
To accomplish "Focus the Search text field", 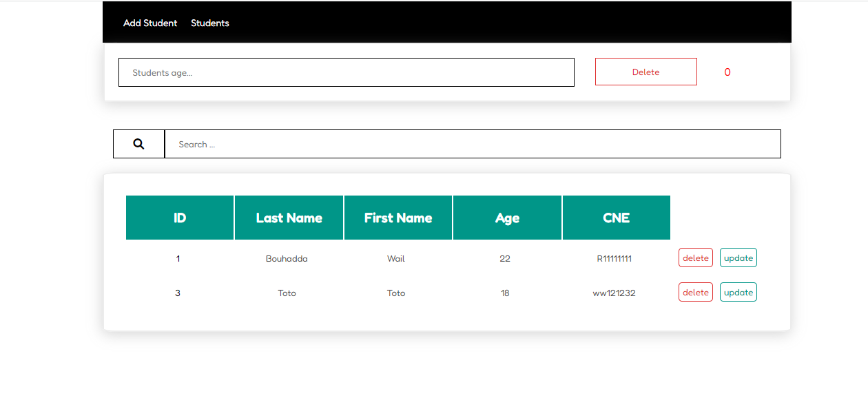I will (473, 144).
